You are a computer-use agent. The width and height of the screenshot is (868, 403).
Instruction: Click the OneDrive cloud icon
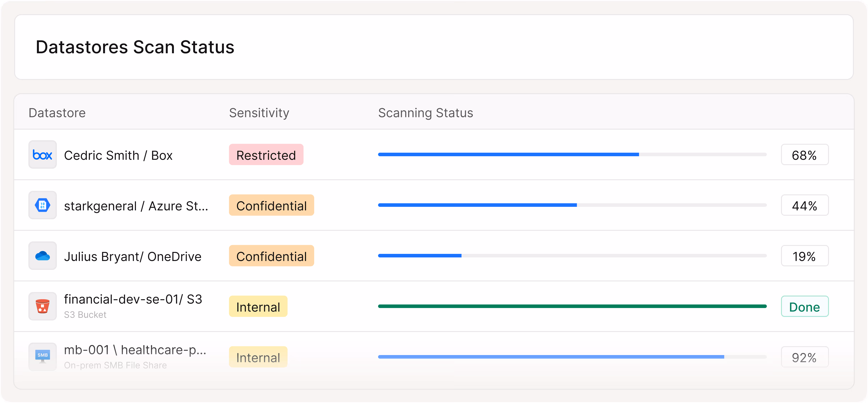(42, 256)
